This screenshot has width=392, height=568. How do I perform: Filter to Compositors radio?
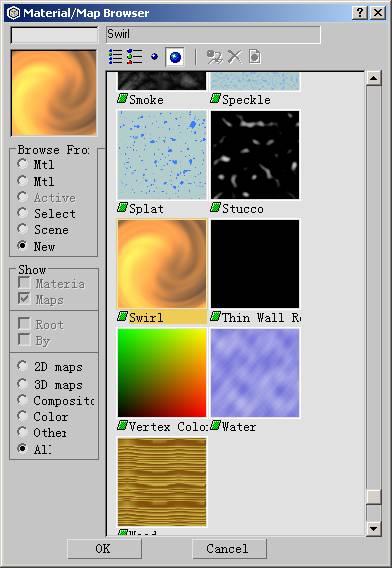click(x=22, y=400)
